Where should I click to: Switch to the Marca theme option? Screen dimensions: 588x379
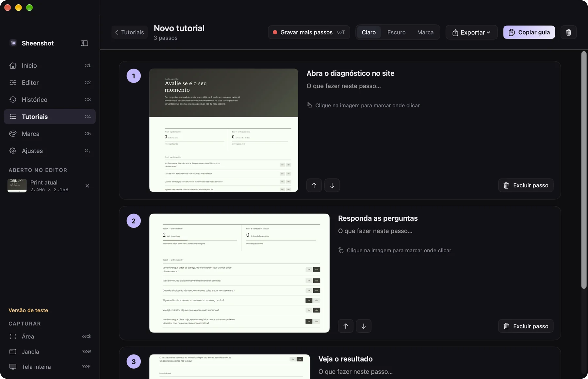[x=425, y=32]
